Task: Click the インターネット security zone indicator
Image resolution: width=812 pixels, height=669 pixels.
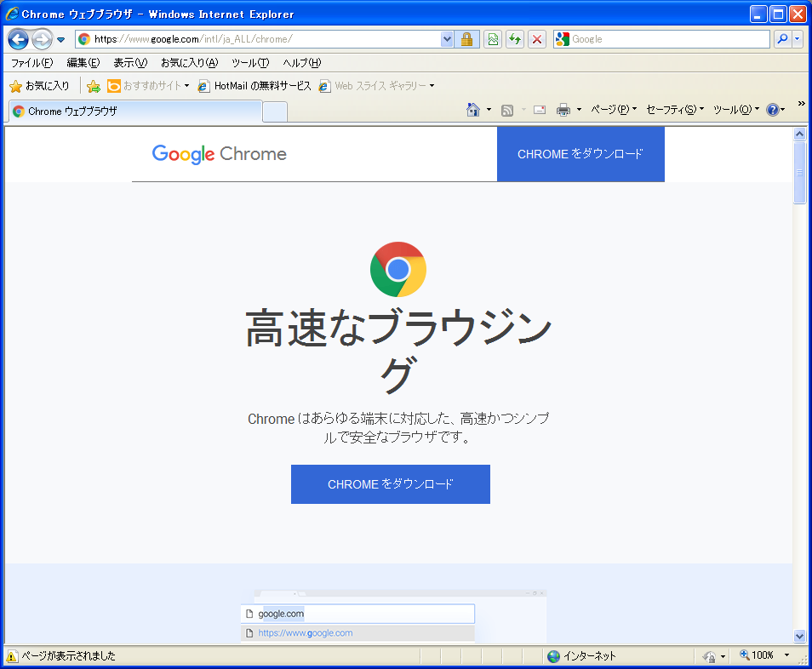Action: coord(582,656)
